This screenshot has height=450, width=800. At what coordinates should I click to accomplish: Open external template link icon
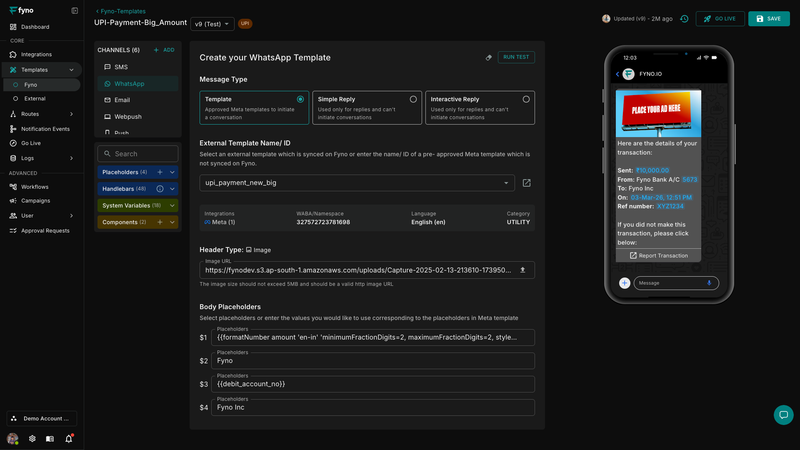point(527,183)
